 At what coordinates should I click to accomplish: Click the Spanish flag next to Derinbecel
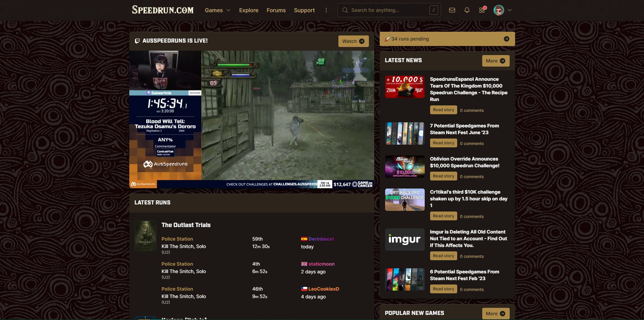[x=304, y=239]
